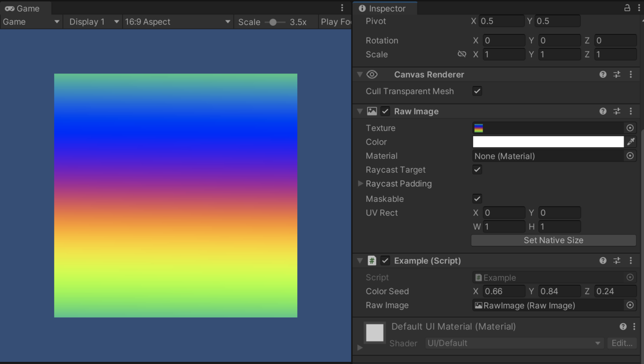
Task: Open the Raw Image help documentation icon
Action: coord(603,111)
